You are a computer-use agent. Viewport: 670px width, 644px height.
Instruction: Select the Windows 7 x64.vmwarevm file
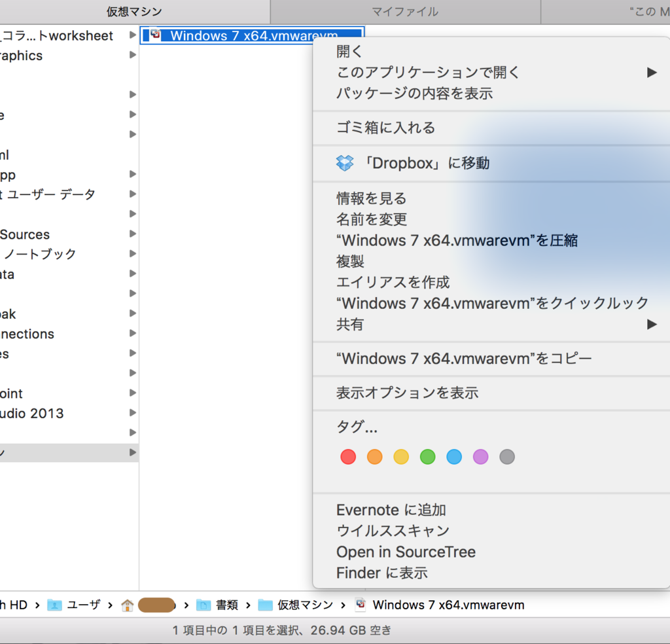252,35
